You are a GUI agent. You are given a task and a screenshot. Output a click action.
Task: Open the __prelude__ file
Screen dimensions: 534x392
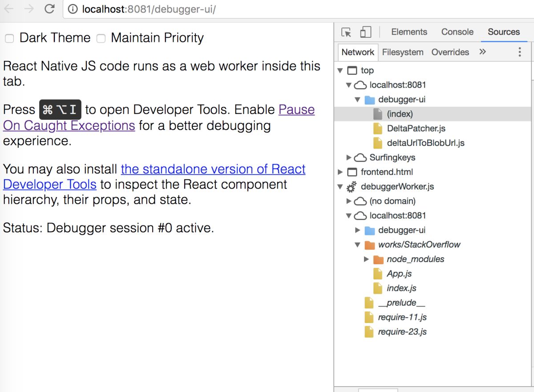(x=401, y=303)
